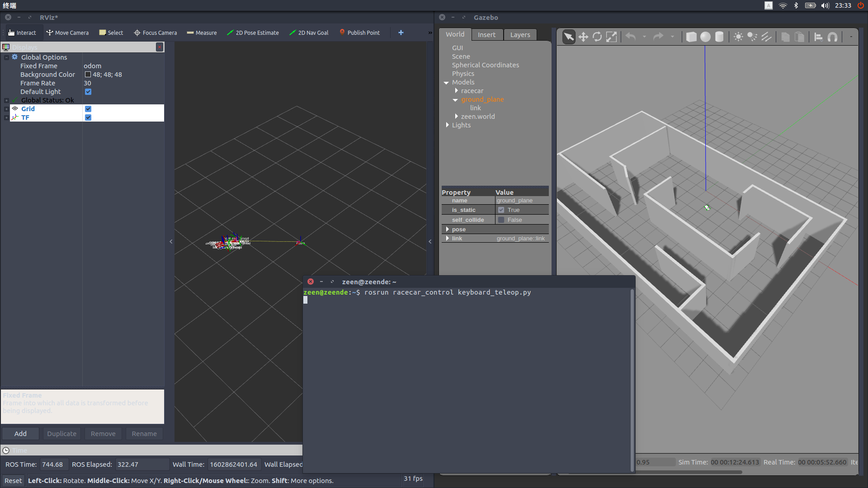The width and height of the screenshot is (868, 488).
Task: Uncheck the Grid display checkbox
Action: (88, 109)
